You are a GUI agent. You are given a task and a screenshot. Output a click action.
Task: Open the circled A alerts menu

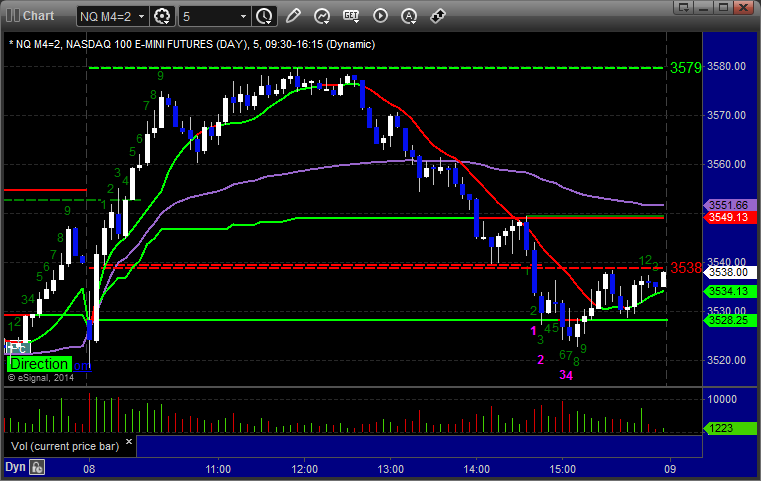tap(409, 16)
